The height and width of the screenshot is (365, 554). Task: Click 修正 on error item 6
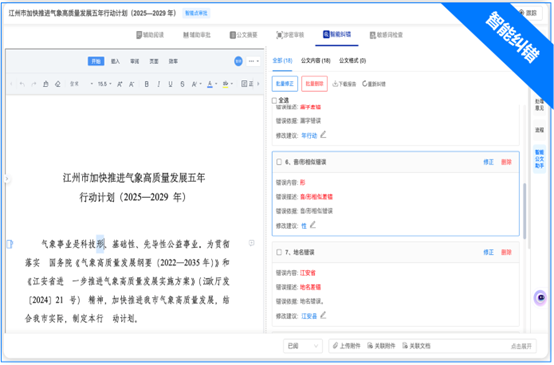489,162
